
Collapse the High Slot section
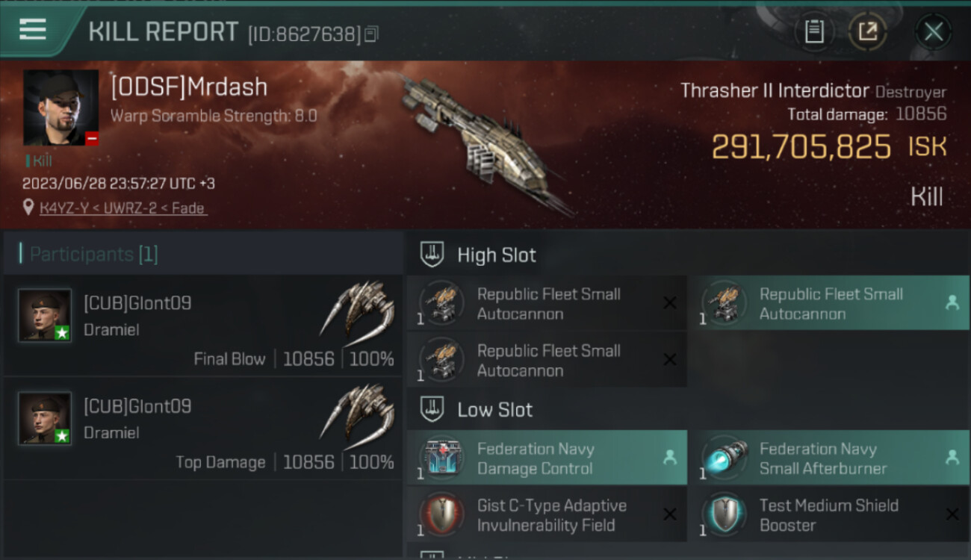click(432, 255)
